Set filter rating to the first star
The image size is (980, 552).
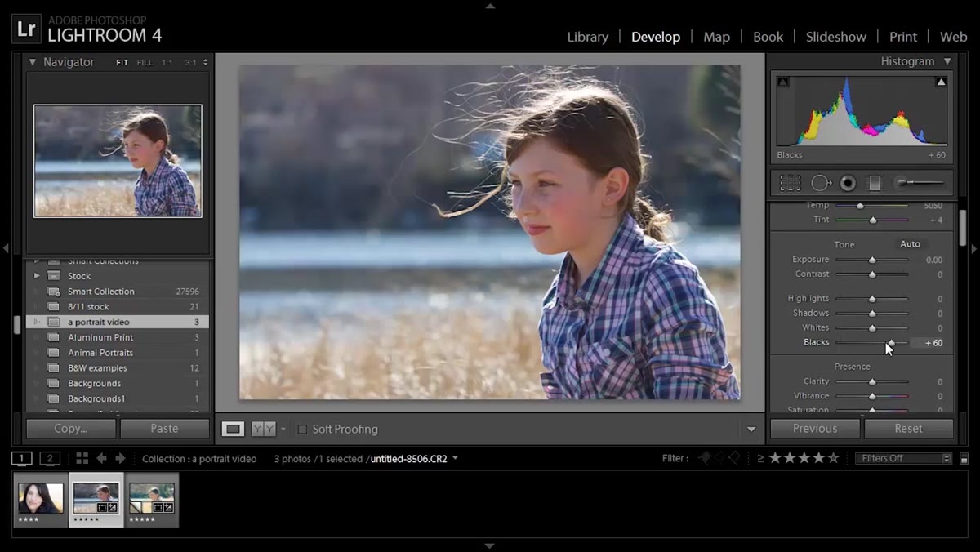776,458
